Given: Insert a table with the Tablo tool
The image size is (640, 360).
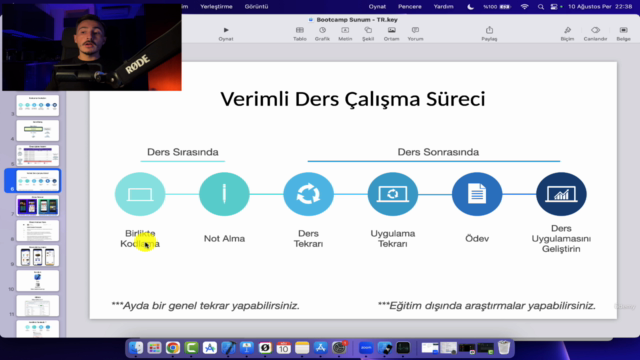Looking at the screenshot, I should 300,34.
